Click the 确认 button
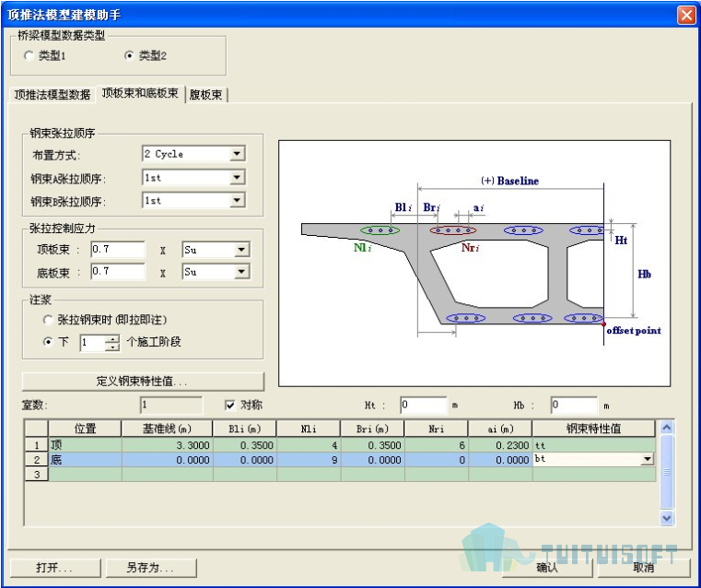This screenshot has height=588, width=701. (x=547, y=568)
